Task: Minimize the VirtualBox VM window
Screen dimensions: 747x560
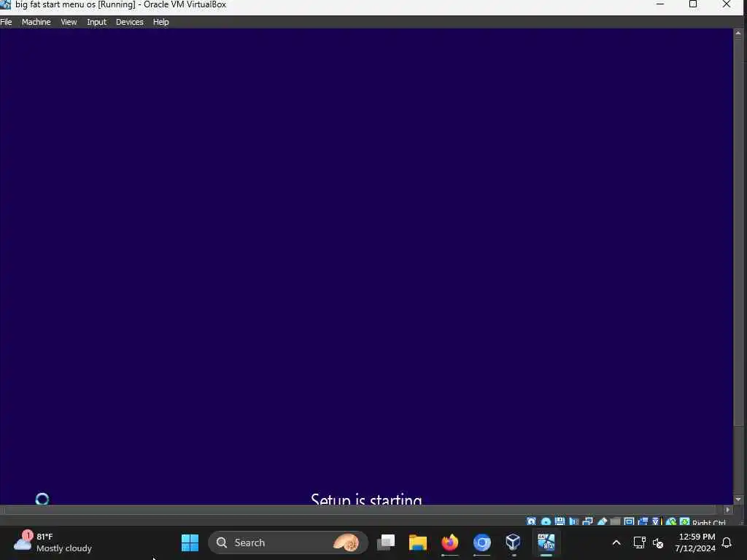Action: pos(660,4)
